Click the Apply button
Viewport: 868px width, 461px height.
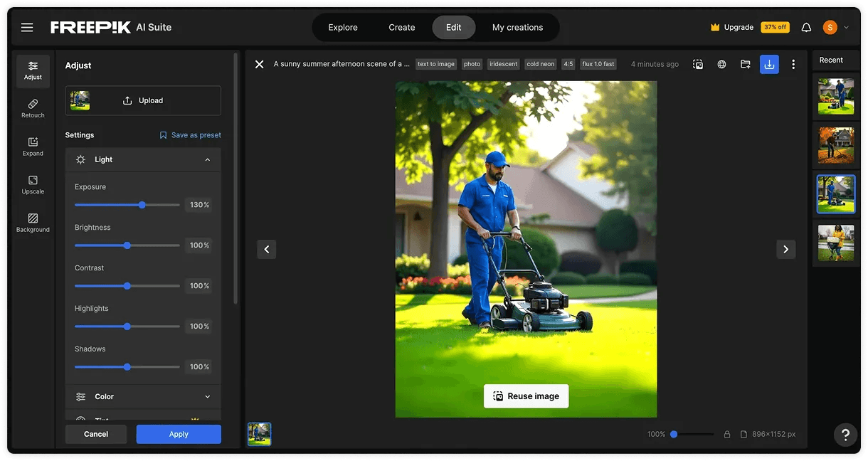[x=179, y=434]
